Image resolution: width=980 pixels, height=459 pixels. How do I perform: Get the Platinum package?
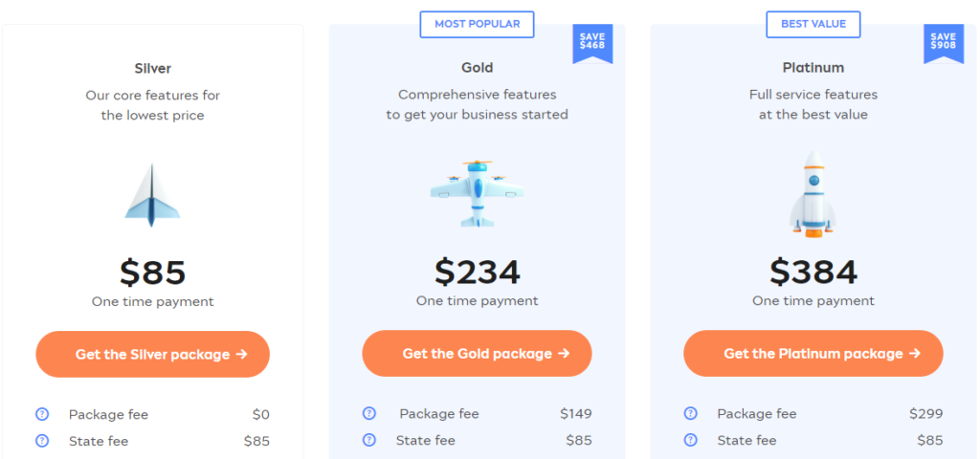coord(813,354)
